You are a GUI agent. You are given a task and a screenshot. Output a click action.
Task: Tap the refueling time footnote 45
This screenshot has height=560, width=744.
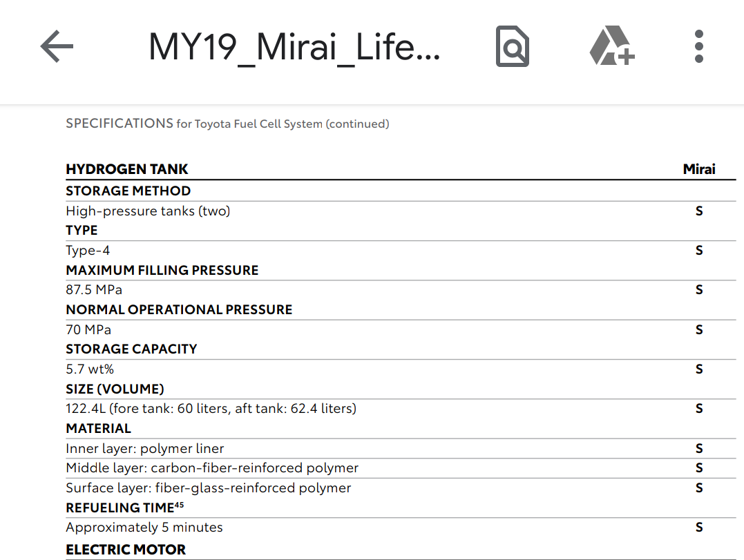pos(179,504)
